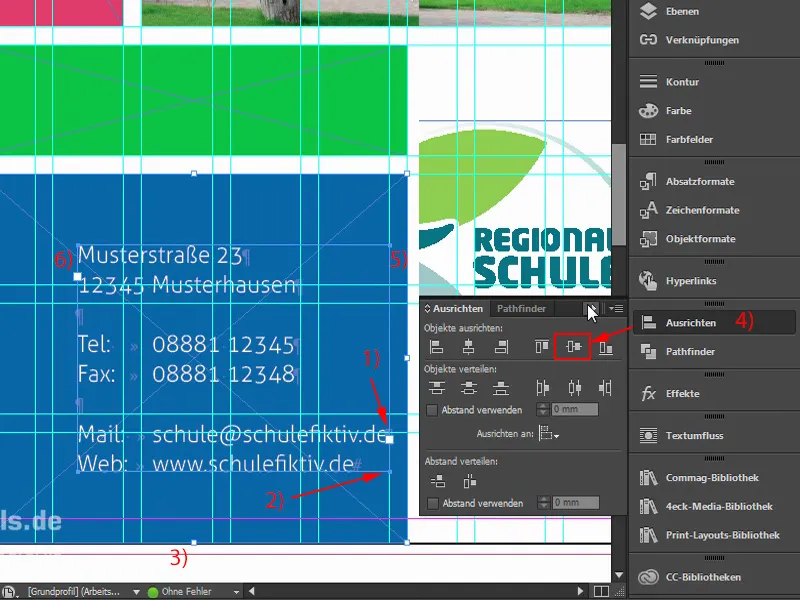Distribute top edges in Objekte verteilen
This screenshot has width=800, height=600.
437,388
